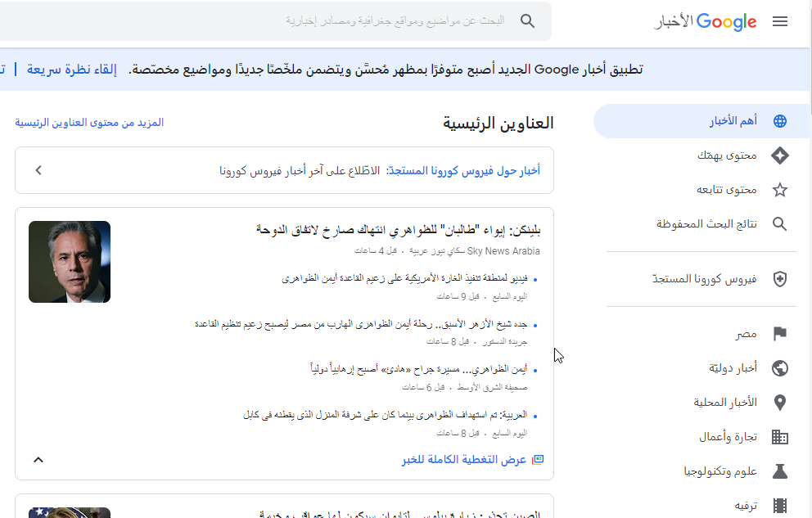Click the Local news location pin icon
This screenshot has height=518, width=812.
[780, 403]
